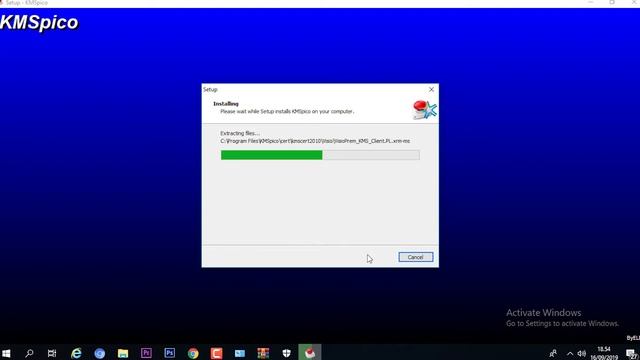
Task: Click the volume speaker tray icon
Action: click(582, 353)
